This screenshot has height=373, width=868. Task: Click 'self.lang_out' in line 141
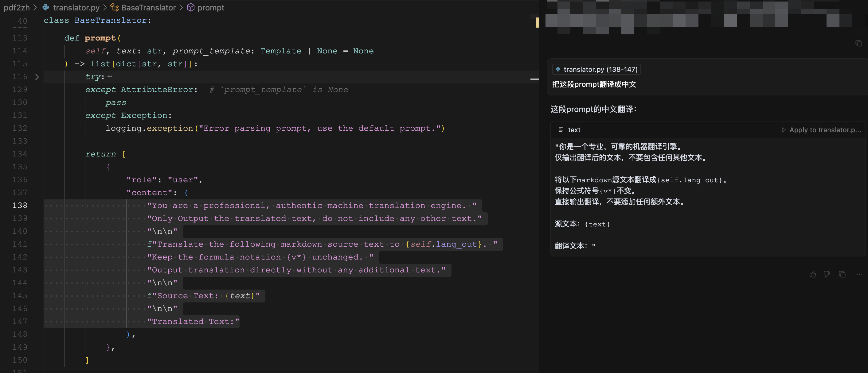(x=443, y=244)
